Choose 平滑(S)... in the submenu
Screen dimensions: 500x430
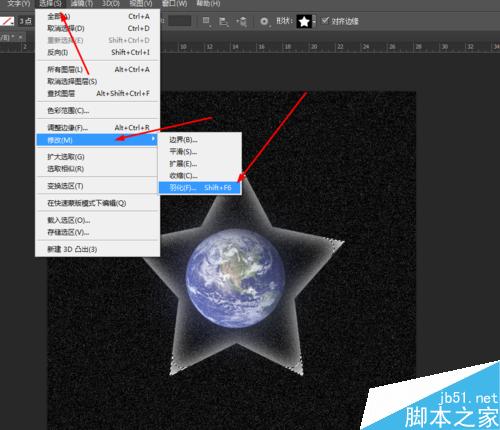200,152
